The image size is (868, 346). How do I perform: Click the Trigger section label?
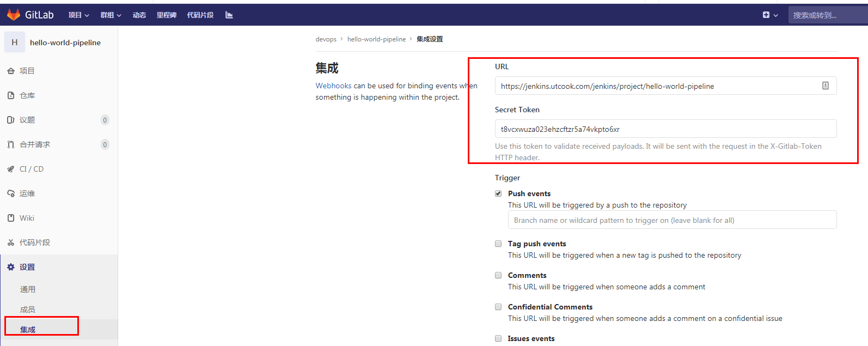click(508, 178)
